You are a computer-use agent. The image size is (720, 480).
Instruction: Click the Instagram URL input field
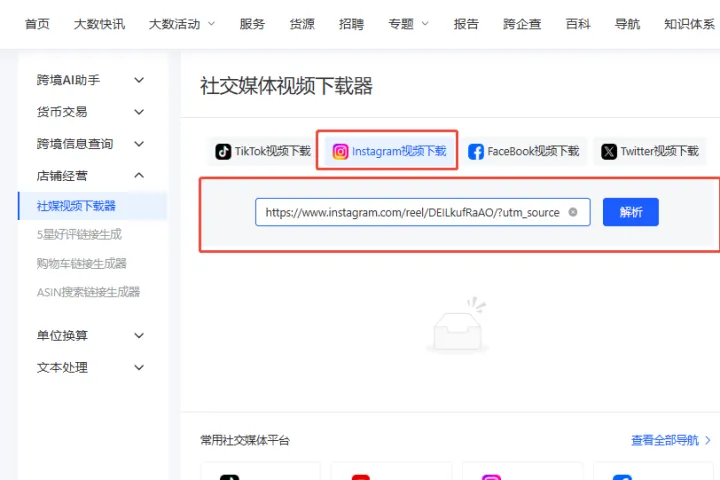(x=422, y=212)
